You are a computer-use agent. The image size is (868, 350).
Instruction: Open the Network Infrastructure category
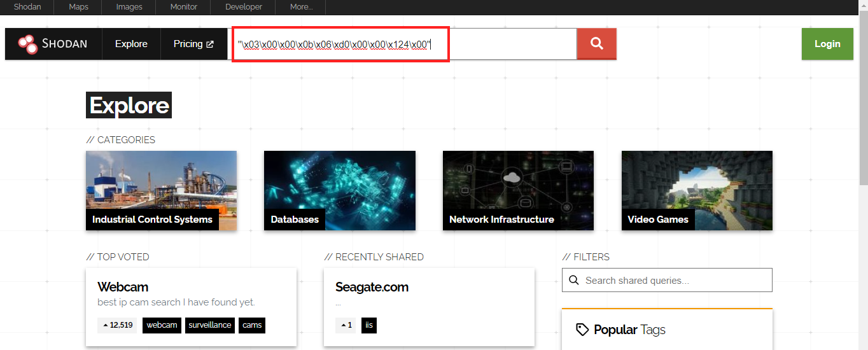(x=518, y=190)
